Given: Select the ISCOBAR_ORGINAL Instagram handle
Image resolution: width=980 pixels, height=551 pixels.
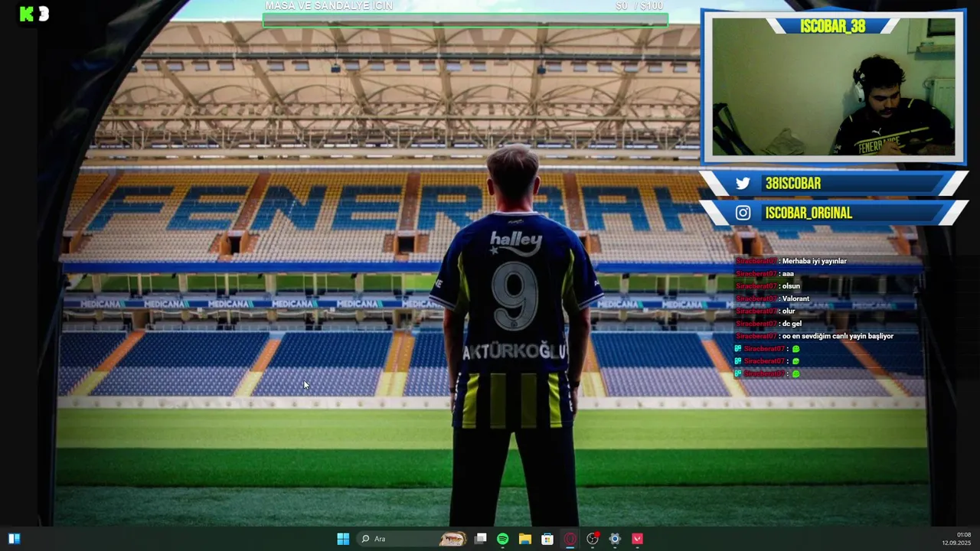Looking at the screenshot, I should pyautogui.click(x=808, y=213).
